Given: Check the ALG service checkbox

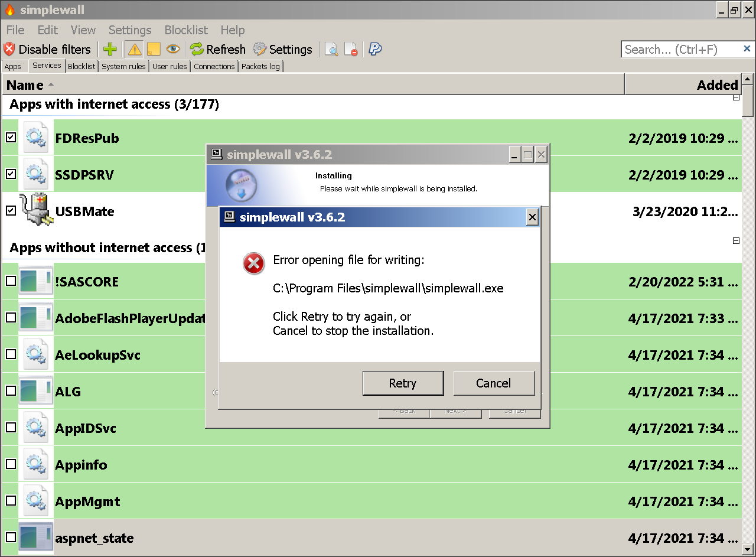Looking at the screenshot, I should [x=10, y=391].
